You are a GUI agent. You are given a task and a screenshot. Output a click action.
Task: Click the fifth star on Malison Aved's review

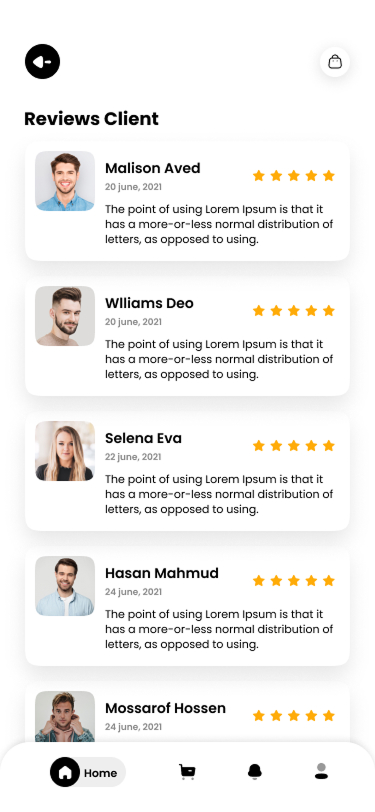click(328, 176)
